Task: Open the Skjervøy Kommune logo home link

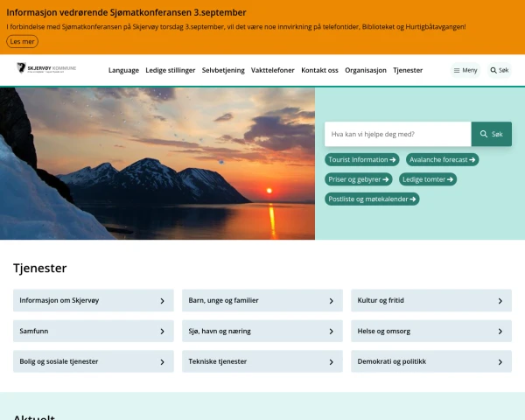Action: [x=46, y=68]
